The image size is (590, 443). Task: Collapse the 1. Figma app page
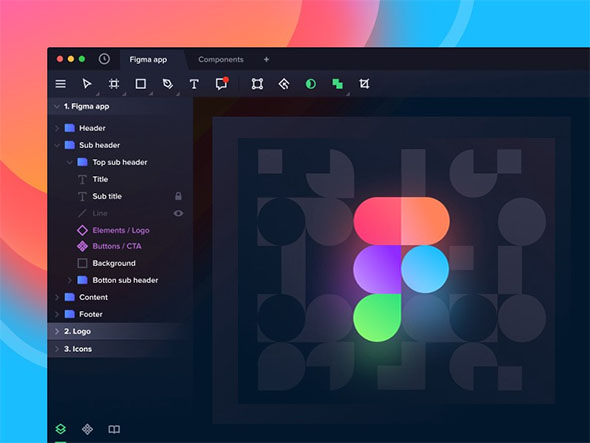pyautogui.click(x=57, y=107)
